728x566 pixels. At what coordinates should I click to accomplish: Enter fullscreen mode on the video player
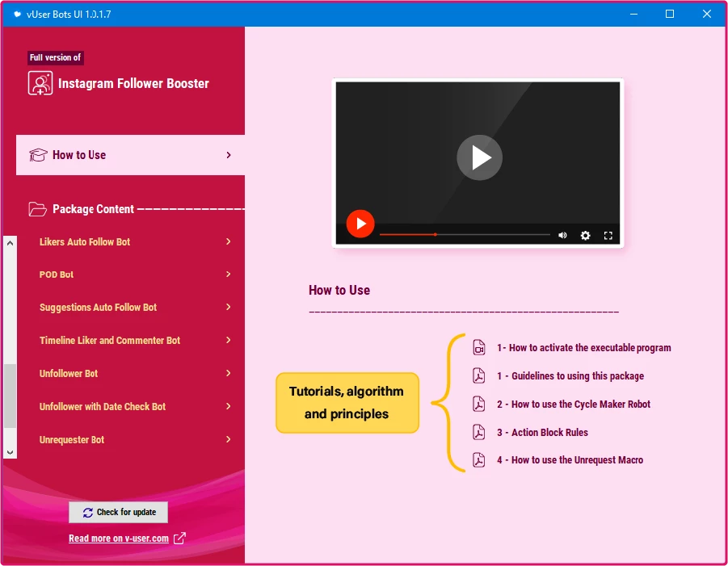(608, 236)
